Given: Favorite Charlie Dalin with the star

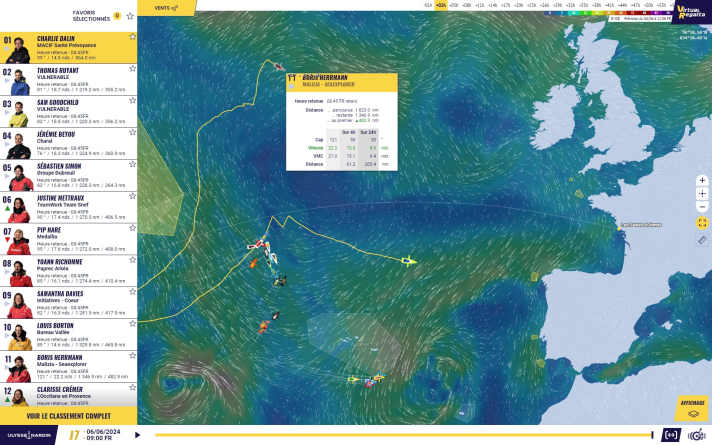Looking at the screenshot, I should click(132, 37).
